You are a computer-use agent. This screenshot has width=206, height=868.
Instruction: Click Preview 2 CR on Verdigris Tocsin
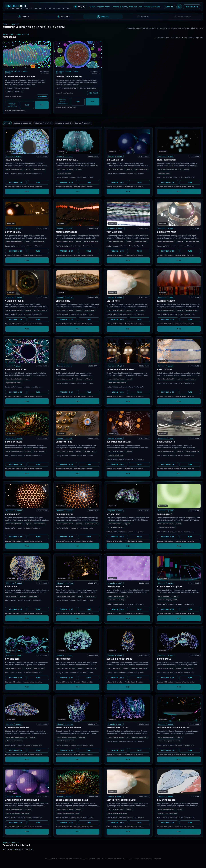(x=16, y=320)
